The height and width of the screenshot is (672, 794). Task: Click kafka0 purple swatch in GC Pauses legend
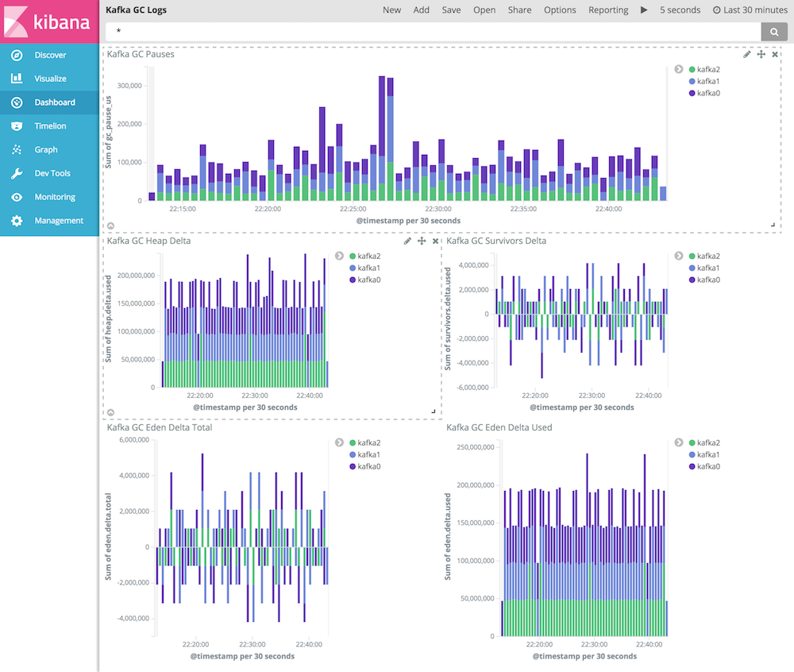[692, 93]
